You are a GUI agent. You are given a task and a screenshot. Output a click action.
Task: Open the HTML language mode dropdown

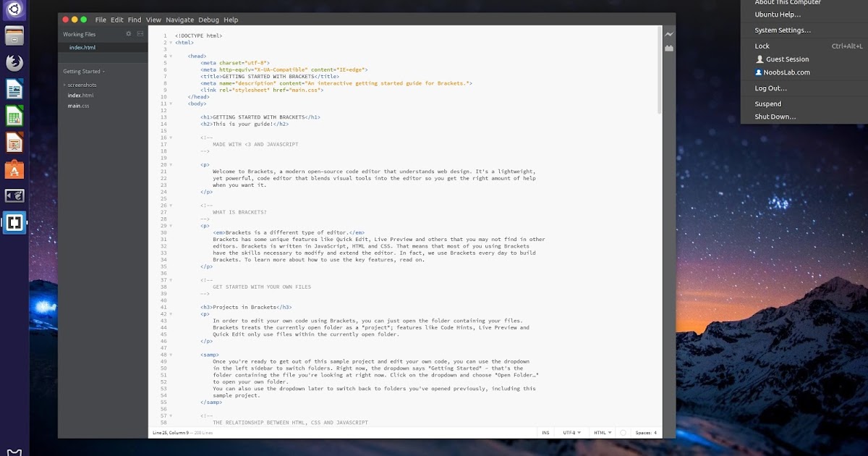(x=603, y=433)
